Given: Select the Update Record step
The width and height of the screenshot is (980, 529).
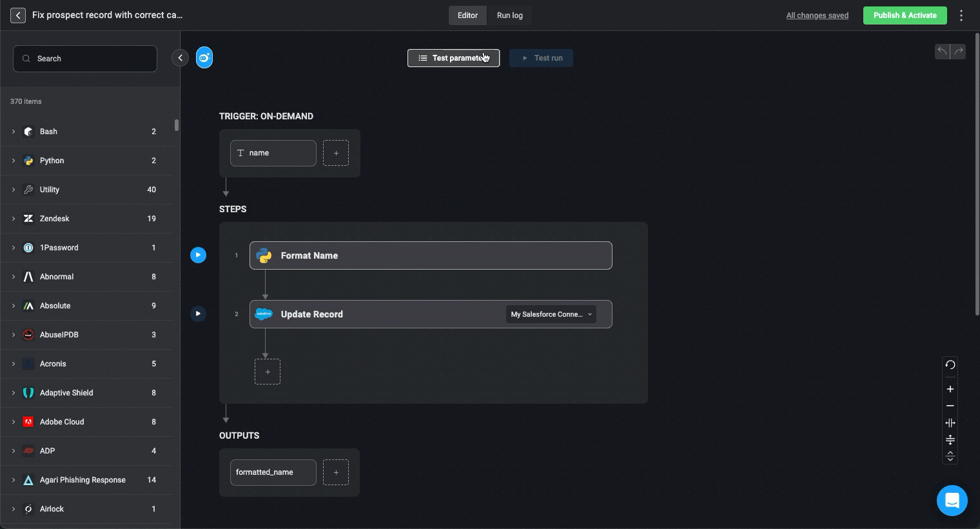Looking at the screenshot, I should 431,314.
